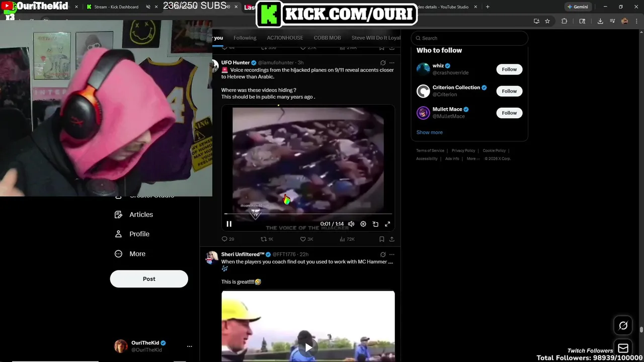644x362 pixels.
Task: Open video playback settings gear
Action: [x=363, y=224]
